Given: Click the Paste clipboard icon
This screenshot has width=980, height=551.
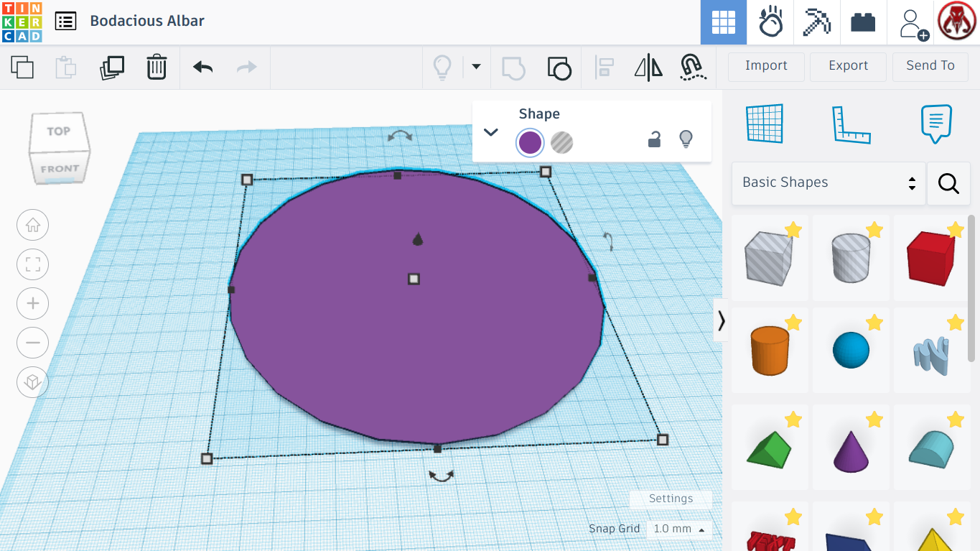Looking at the screenshot, I should click(66, 68).
